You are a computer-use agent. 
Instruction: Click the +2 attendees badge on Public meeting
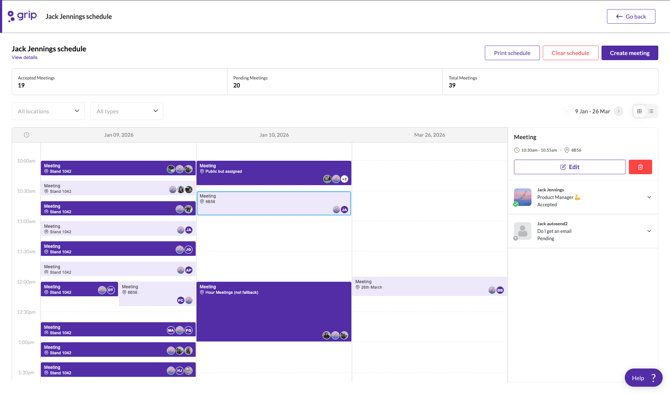[344, 179]
